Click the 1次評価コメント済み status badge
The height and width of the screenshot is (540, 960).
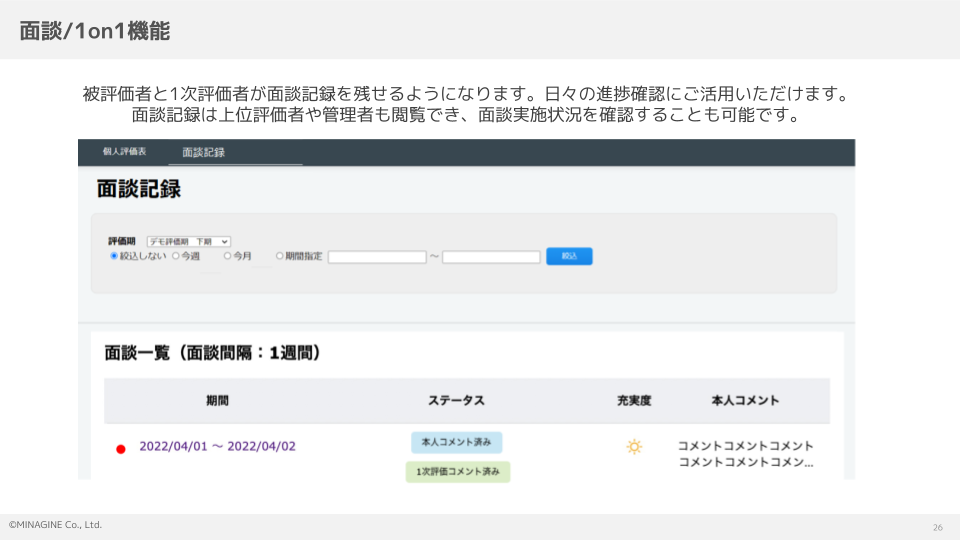pos(458,471)
